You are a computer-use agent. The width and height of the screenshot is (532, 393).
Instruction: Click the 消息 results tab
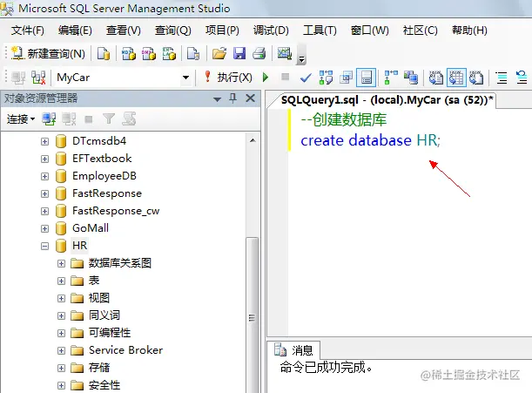pyautogui.click(x=293, y=350)
